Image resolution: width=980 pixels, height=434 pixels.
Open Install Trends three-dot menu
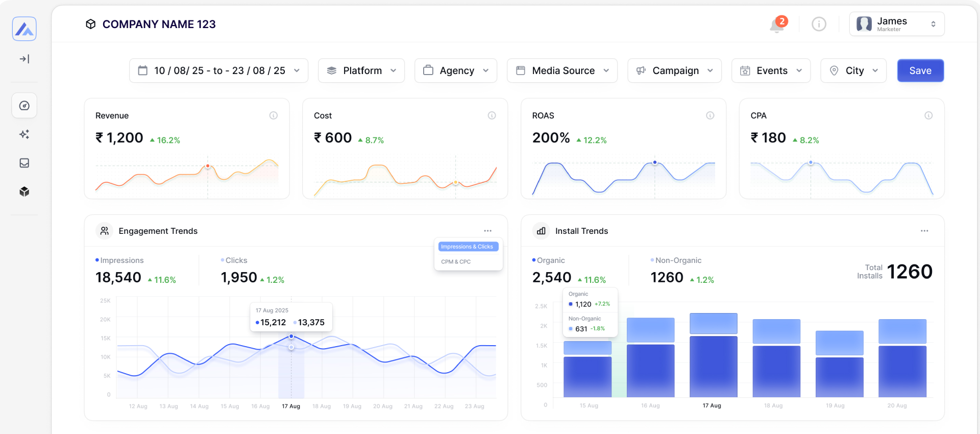[924, 231]
